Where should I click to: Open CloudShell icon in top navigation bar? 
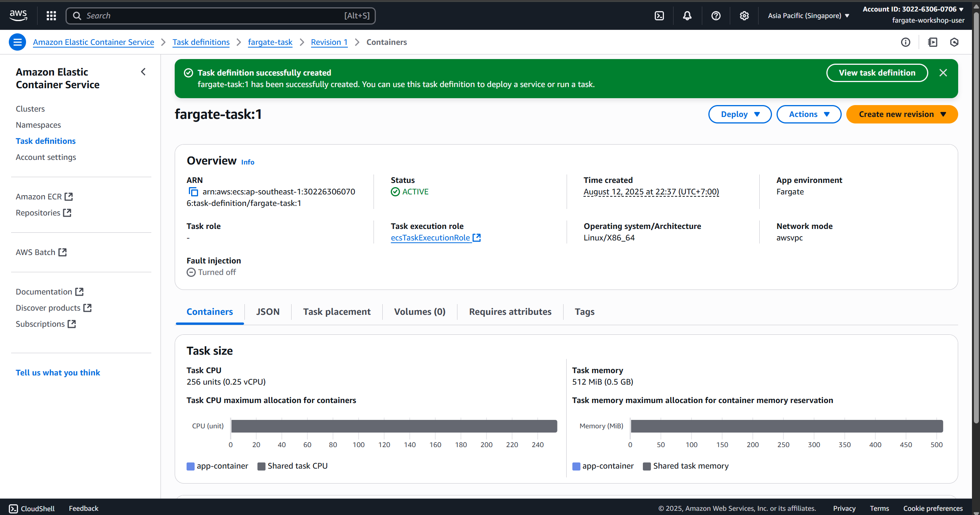(x=659, y=16)
